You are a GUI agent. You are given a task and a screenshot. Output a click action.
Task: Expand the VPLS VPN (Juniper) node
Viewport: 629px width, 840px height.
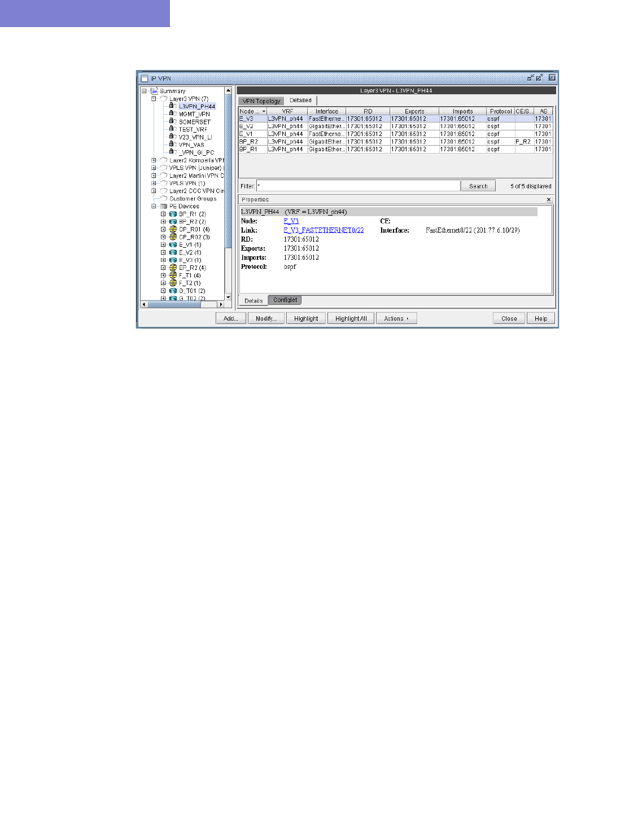pos(154,168)
